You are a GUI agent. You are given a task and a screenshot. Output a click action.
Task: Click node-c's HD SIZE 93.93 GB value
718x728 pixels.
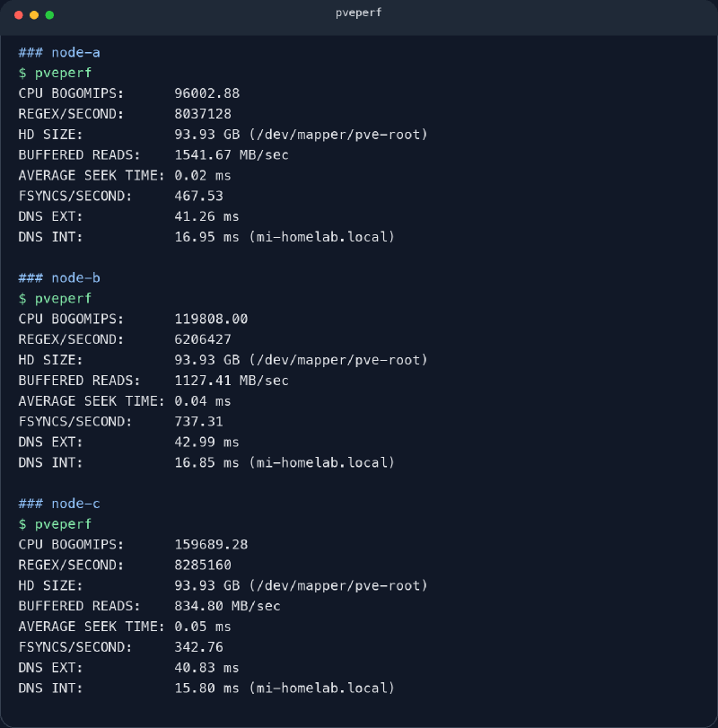click(x=207, y=586)
